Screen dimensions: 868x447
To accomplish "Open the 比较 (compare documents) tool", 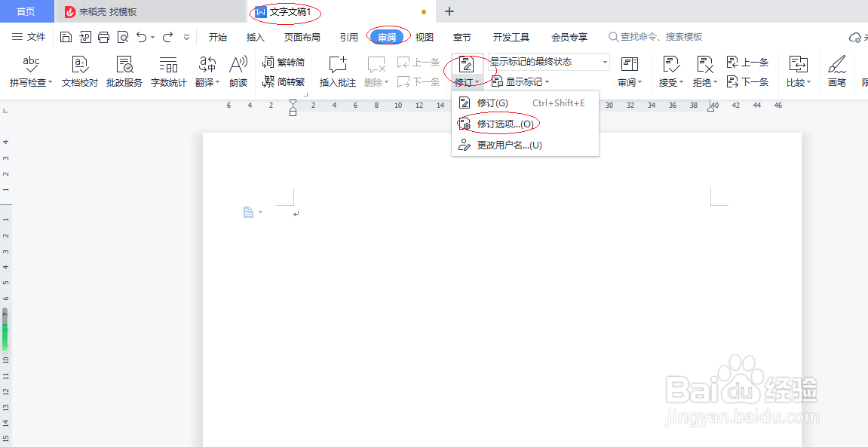I will pyautogui.click(x=798, y=70).
